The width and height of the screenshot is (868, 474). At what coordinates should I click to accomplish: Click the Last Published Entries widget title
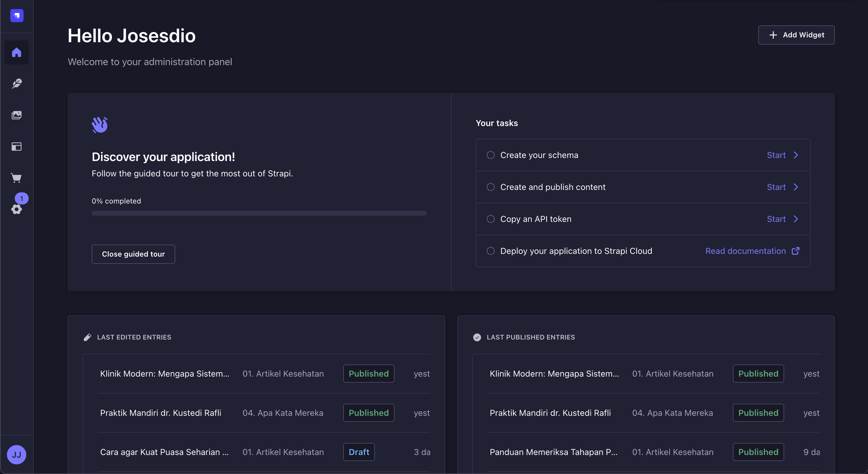(x=531, y=337)
